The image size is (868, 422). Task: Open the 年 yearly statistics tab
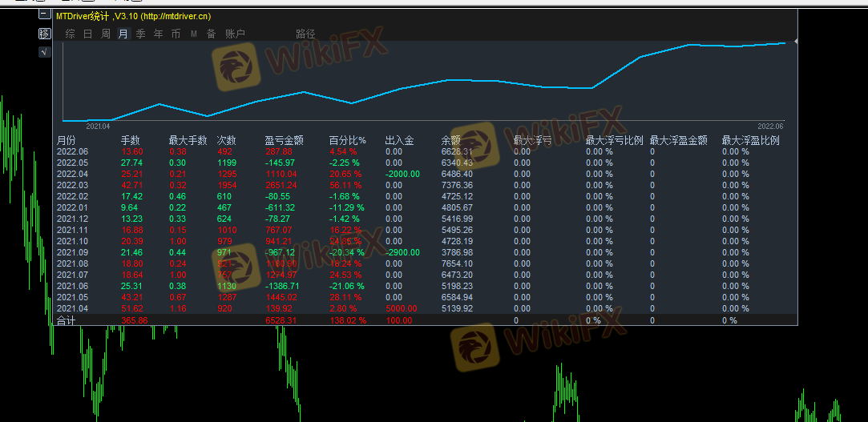coord(158,34)
